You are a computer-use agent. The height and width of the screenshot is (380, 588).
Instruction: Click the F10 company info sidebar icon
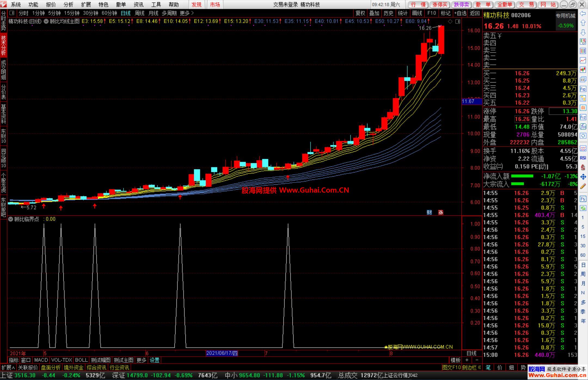tap(583, 89)
